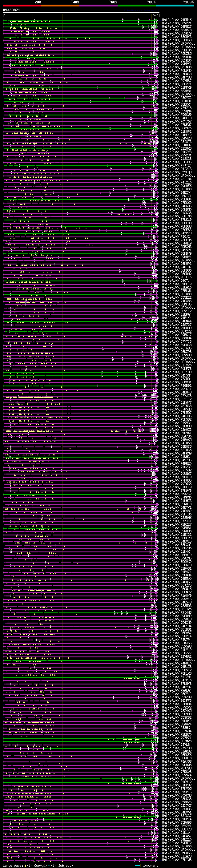Select the UniRef100_C1DRF4 label

click(177, 819)
